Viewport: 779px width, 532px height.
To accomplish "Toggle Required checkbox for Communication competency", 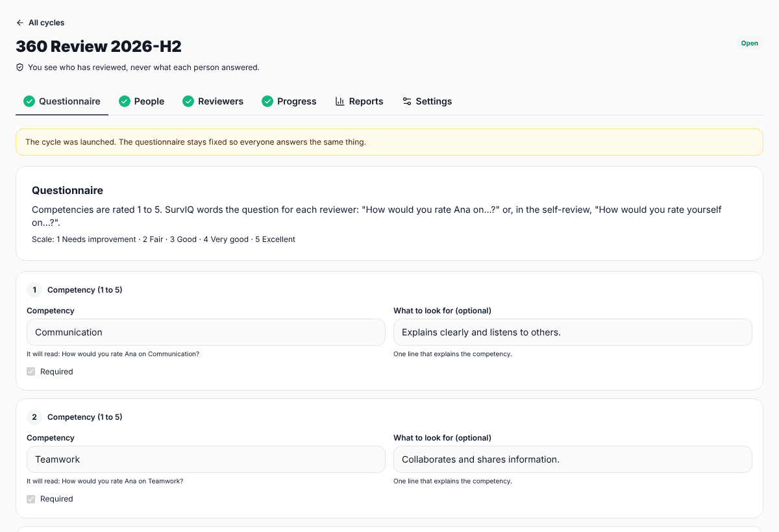I will (31, 372).
